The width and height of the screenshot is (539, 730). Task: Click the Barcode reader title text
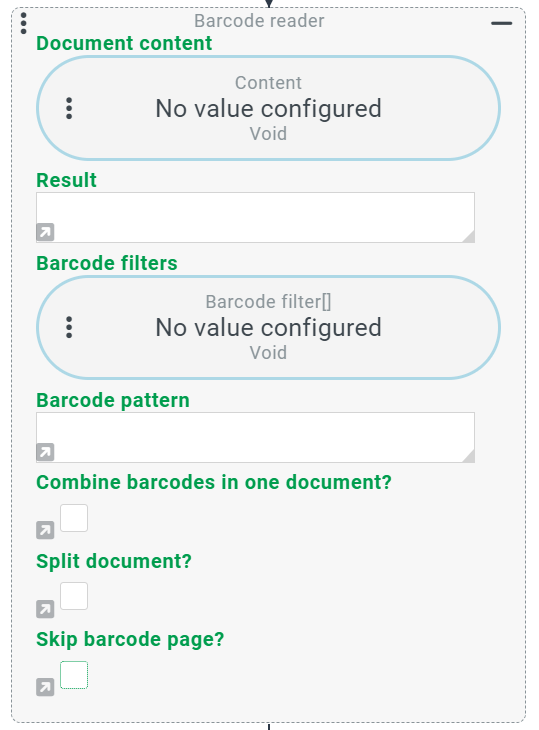point(259,21)
